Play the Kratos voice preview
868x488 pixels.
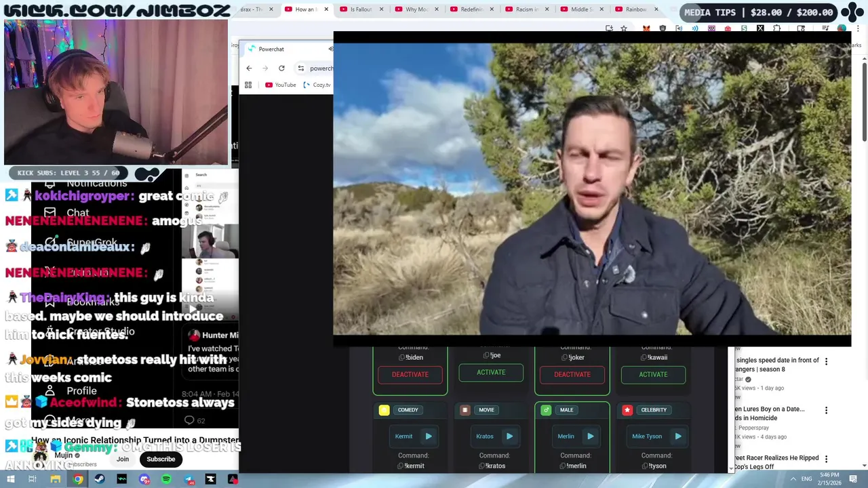point(509,436)
